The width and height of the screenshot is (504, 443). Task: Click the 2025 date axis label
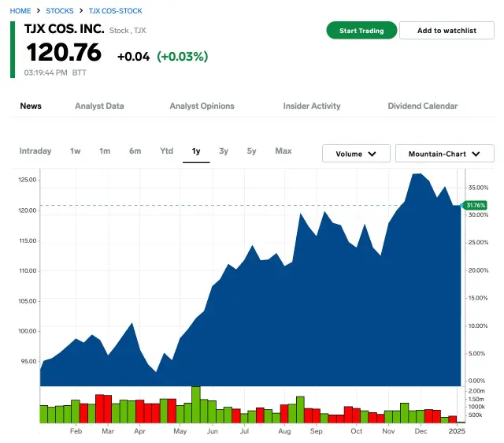[x=457, y=431]
